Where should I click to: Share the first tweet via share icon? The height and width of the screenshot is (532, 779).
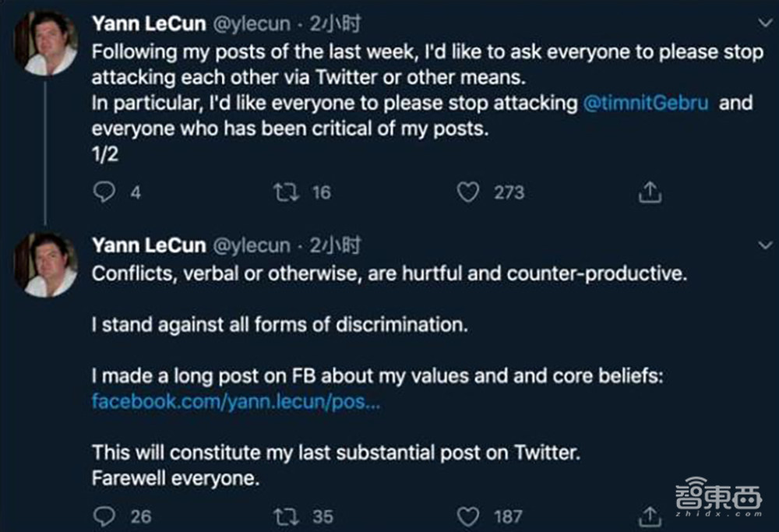[x=650, y=192]
